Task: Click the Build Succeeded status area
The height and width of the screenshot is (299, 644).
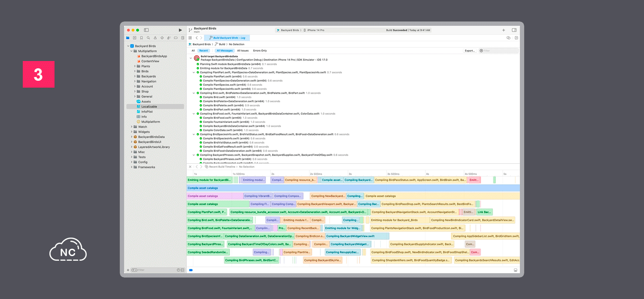Action: [x=408, y=30]
